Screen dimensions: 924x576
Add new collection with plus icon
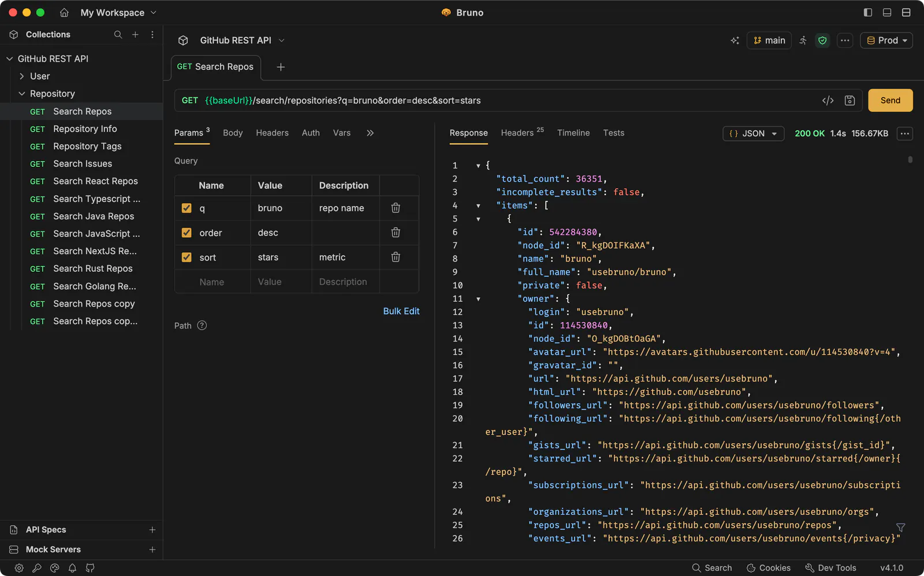[x=135, y=35]
